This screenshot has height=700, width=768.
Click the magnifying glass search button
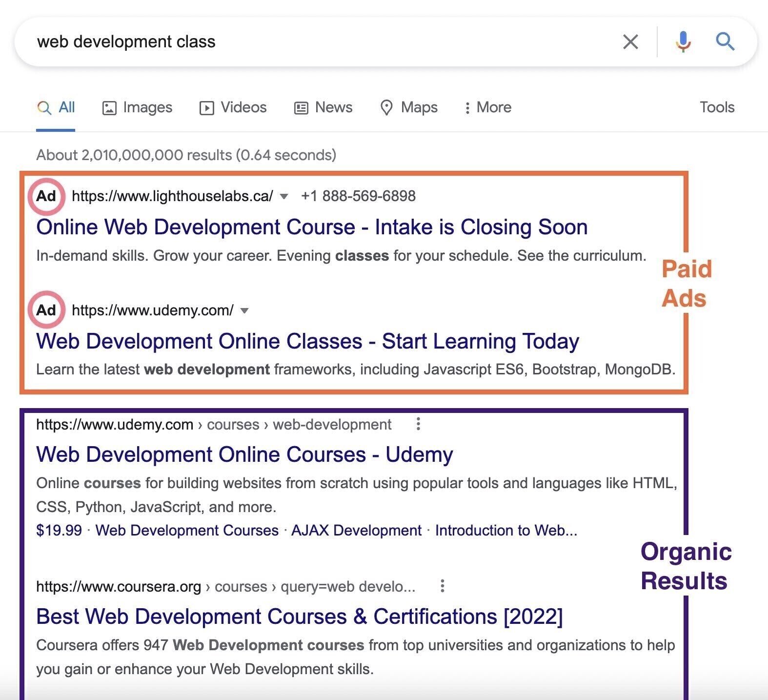pos(725,42)
